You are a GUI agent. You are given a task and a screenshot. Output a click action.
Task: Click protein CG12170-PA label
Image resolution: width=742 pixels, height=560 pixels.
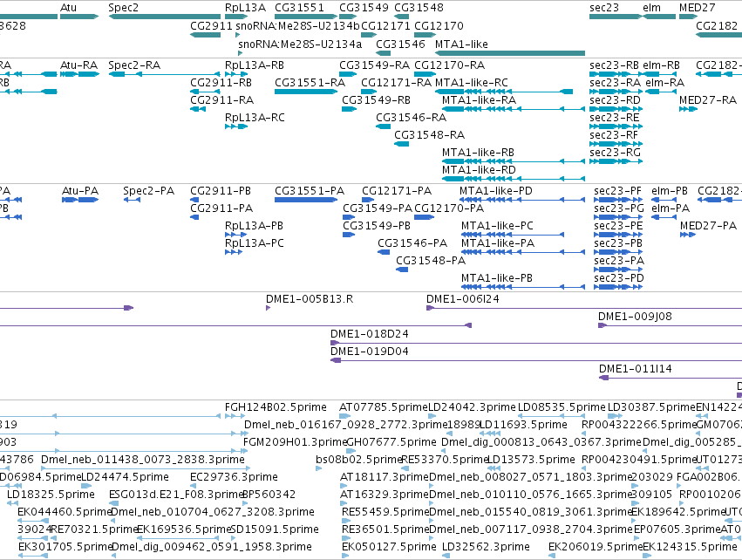click(449, 208)
